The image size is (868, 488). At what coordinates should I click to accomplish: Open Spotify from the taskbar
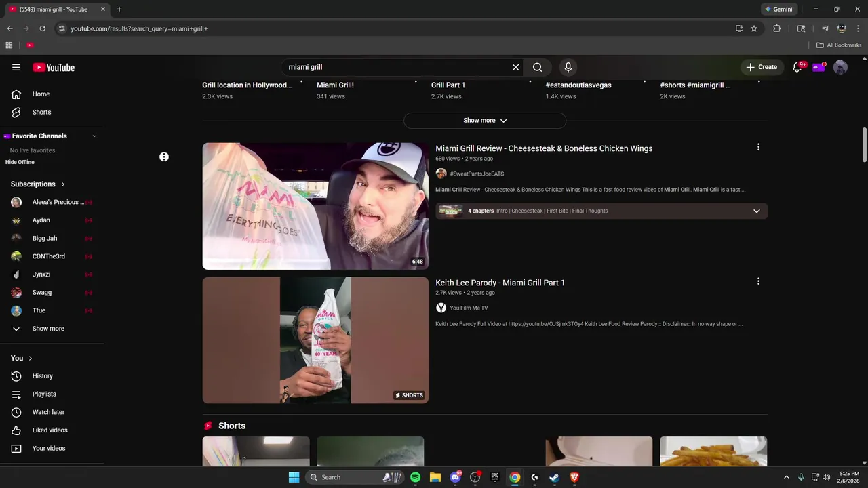click(415, 477)
